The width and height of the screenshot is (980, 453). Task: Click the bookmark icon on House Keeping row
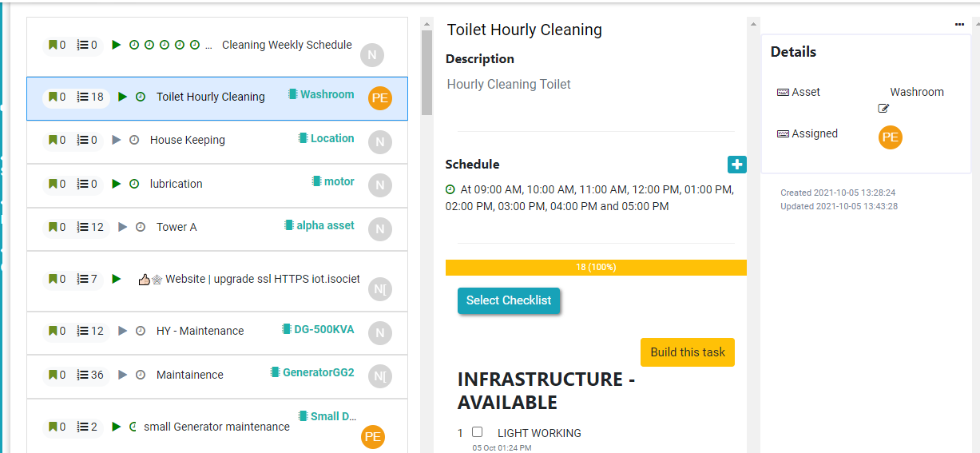[54, 140]
